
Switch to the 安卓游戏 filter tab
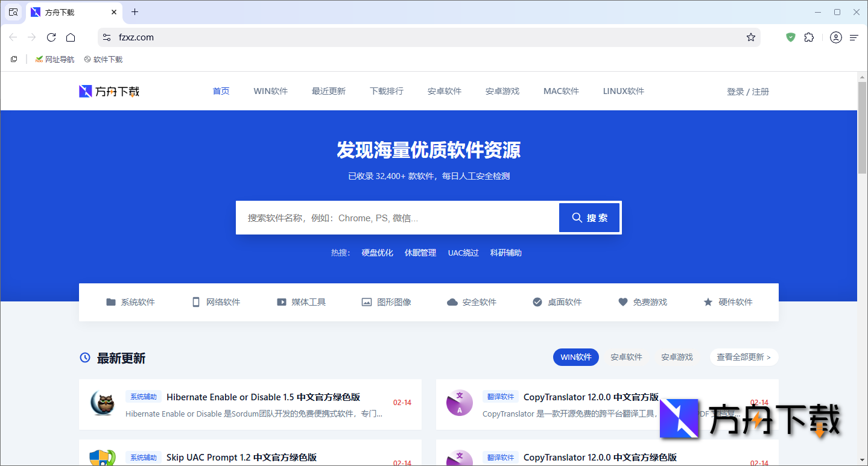click(x=677, y=357)
